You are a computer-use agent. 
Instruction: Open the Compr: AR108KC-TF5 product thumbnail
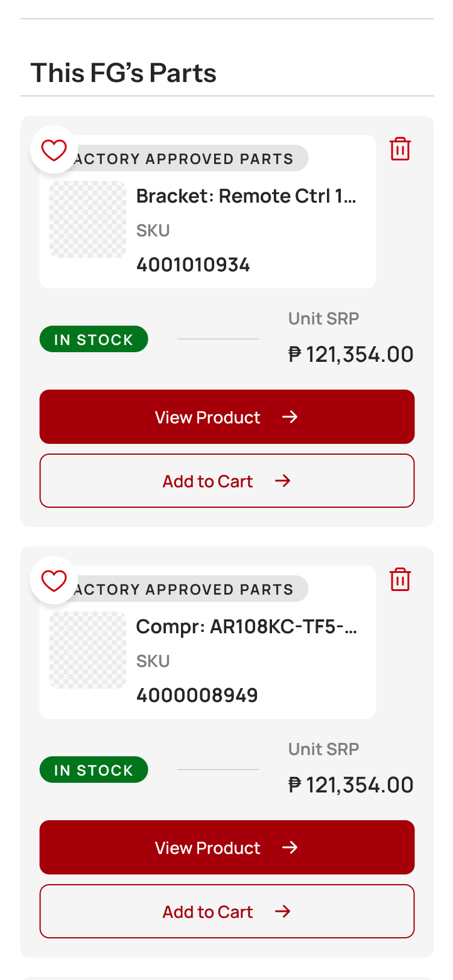87,650
